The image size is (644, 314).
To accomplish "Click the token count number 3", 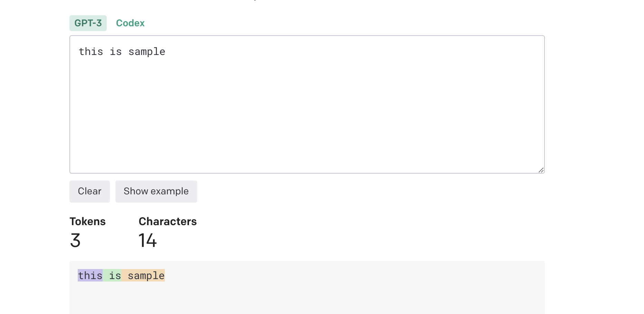I will coord(75,241).
